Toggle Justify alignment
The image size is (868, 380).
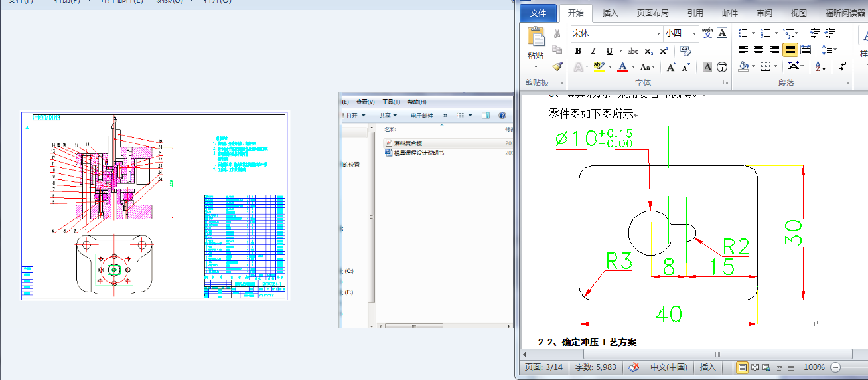click(790, 50)
